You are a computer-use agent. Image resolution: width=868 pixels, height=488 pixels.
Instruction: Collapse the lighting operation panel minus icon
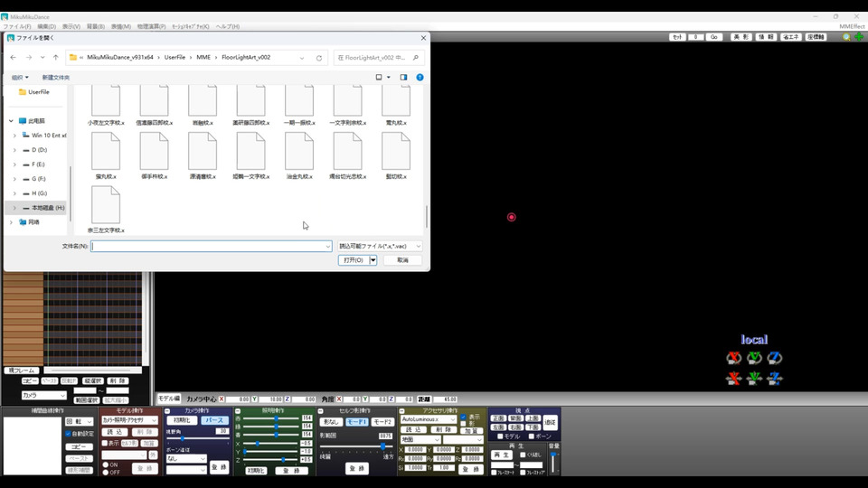tap(238, 411)
